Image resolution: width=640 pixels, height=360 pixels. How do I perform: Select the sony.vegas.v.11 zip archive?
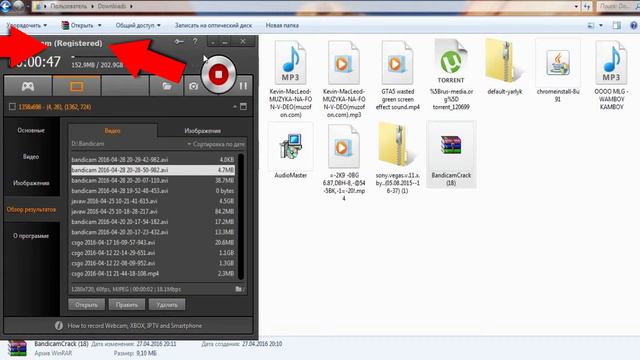point(397,159)
